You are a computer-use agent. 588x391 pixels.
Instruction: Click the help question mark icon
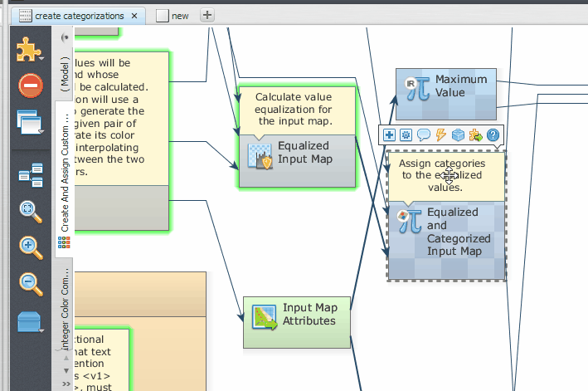493,134
